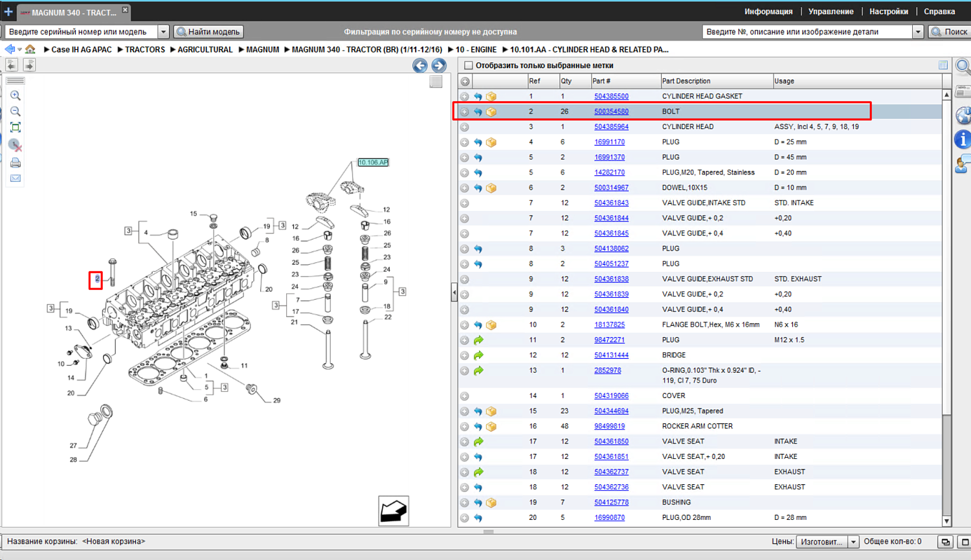Image resolution: width=971 pixels, height=560 pixels.
Task: Open the Информация menu
Action: pos(768,12)
